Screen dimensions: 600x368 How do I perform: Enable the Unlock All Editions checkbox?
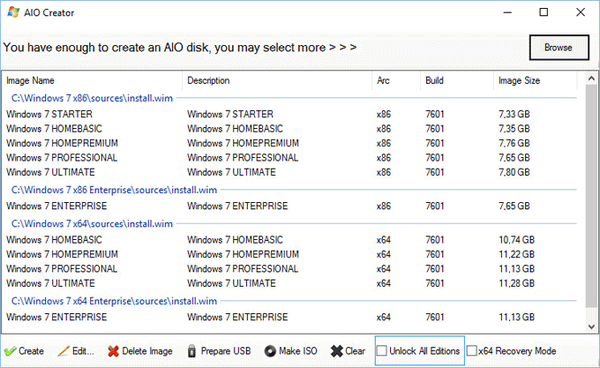382,351
